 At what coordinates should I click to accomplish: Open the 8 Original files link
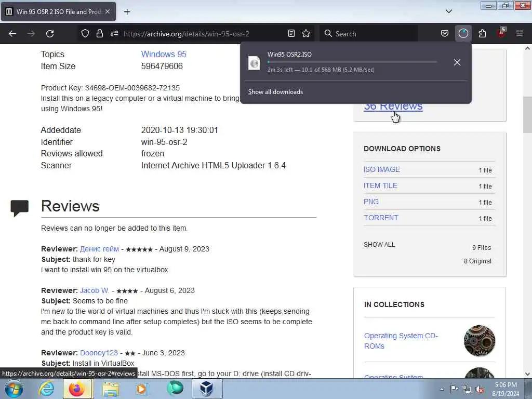[477, 261]
